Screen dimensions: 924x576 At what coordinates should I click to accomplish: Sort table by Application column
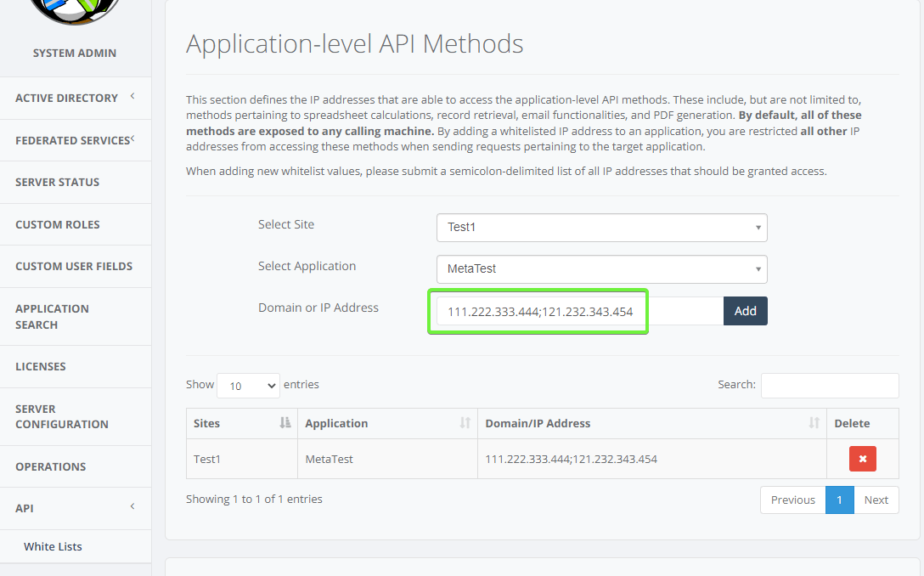coord(387,423)
